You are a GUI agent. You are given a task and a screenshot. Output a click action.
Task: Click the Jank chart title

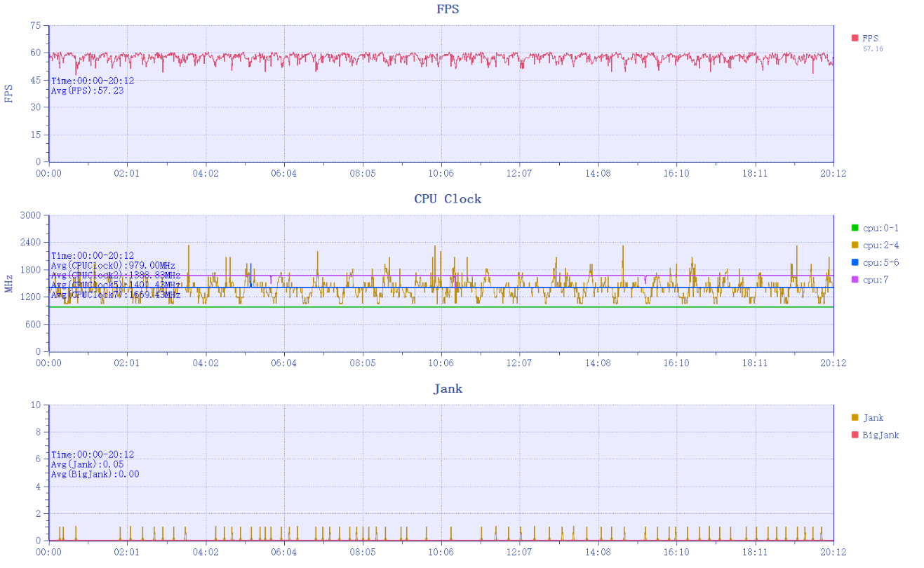coord(448,388)
